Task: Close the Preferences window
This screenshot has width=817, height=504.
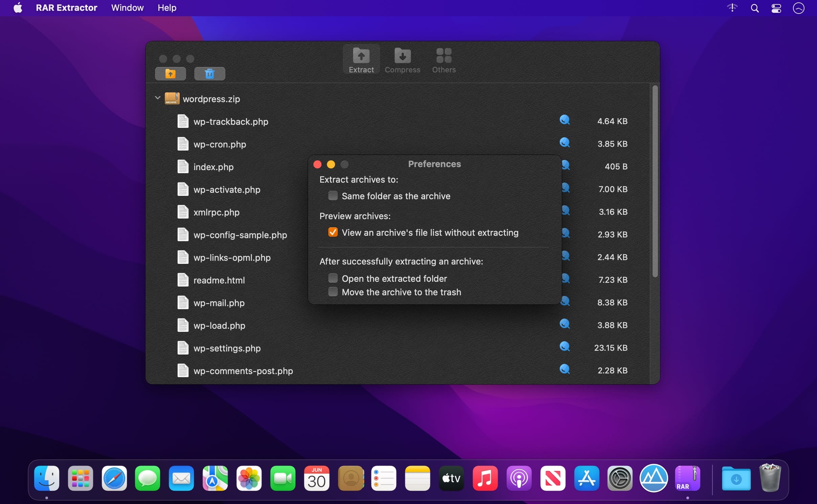Action: click(317, 164)
